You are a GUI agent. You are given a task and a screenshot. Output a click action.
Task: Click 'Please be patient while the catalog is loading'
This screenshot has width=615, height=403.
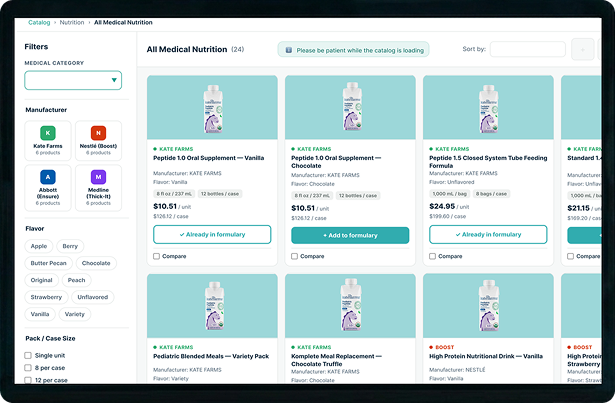(360, 50)
